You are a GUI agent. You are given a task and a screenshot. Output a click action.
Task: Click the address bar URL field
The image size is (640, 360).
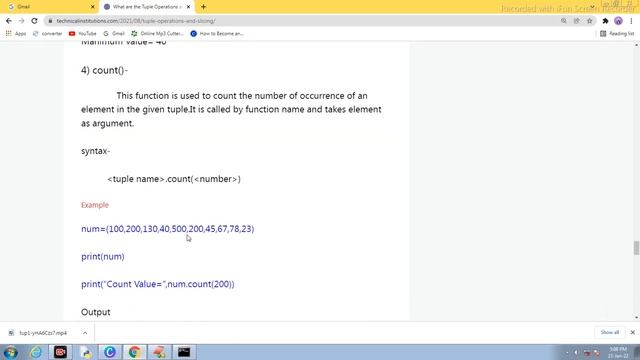coord(302,21)
